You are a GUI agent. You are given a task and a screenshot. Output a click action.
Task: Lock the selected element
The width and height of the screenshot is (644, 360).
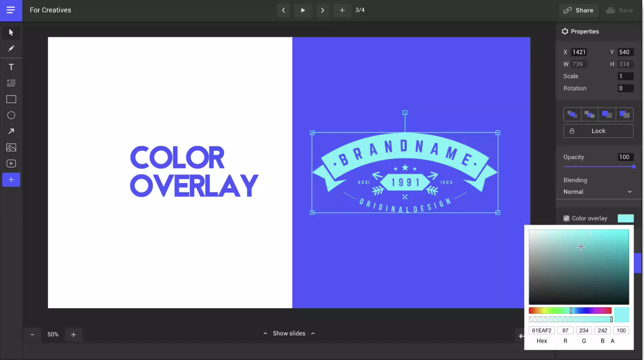[x=598, y=131]
